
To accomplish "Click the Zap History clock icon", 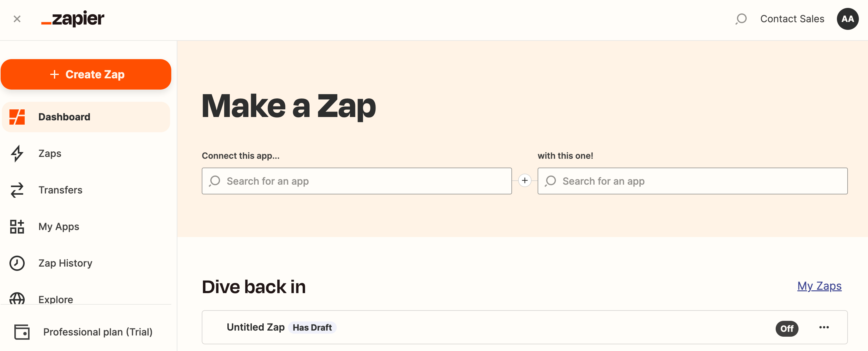I will 17,263.
